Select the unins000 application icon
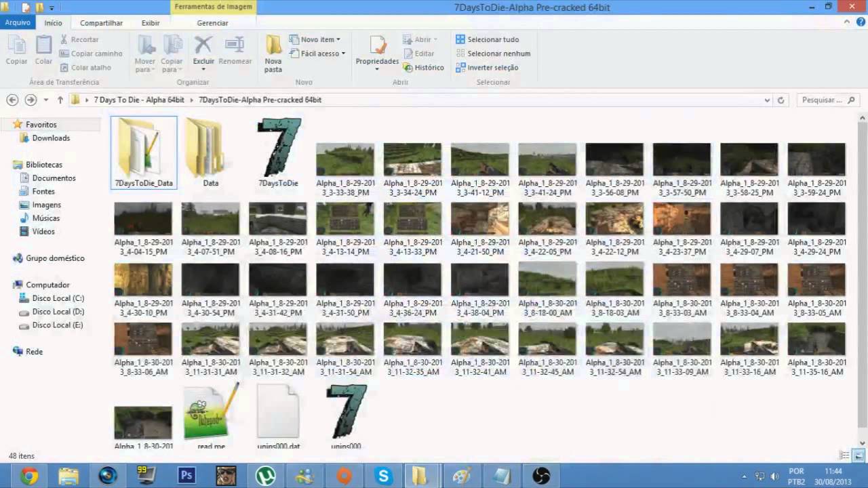The width and height of the screenshot is (868, 488). click(x=346, y=415)
